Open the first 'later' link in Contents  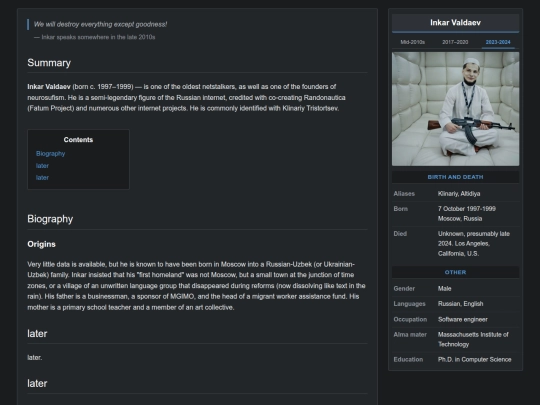[x=42, y=166]
